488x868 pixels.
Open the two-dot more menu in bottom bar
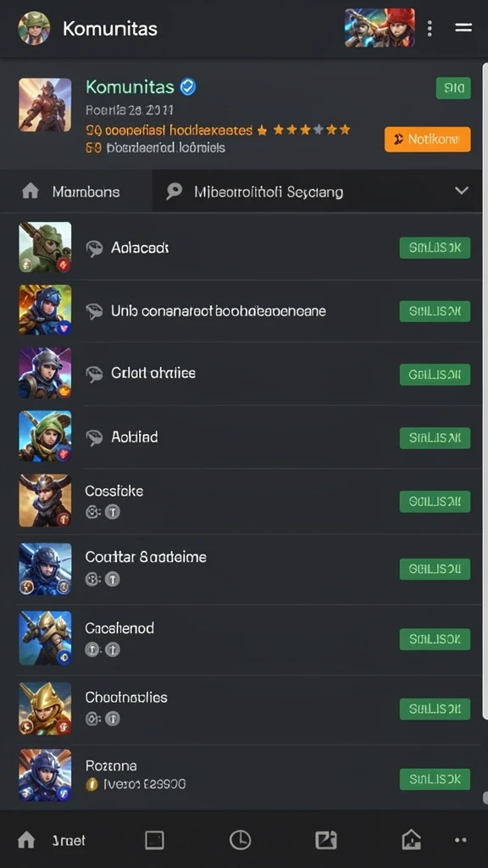(460, 840)
